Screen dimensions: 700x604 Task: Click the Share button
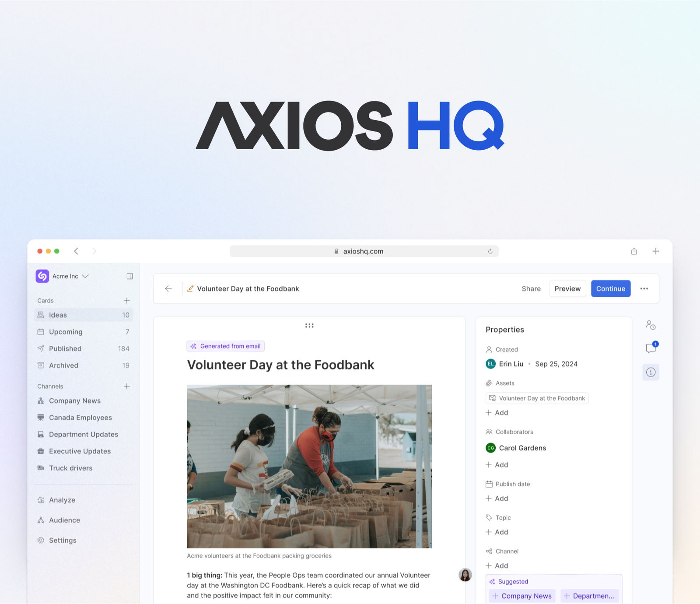531,289
